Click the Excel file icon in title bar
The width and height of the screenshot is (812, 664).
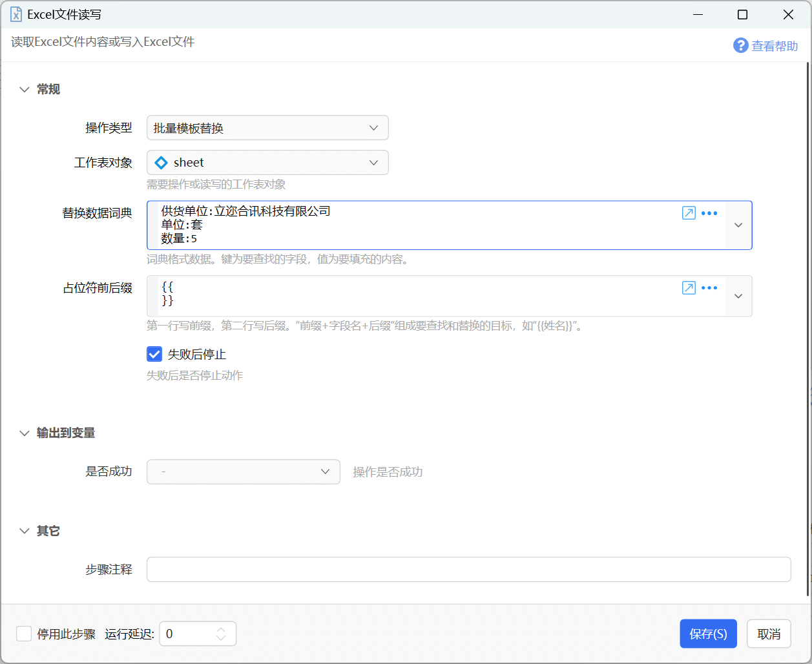(x=16, y=14)
